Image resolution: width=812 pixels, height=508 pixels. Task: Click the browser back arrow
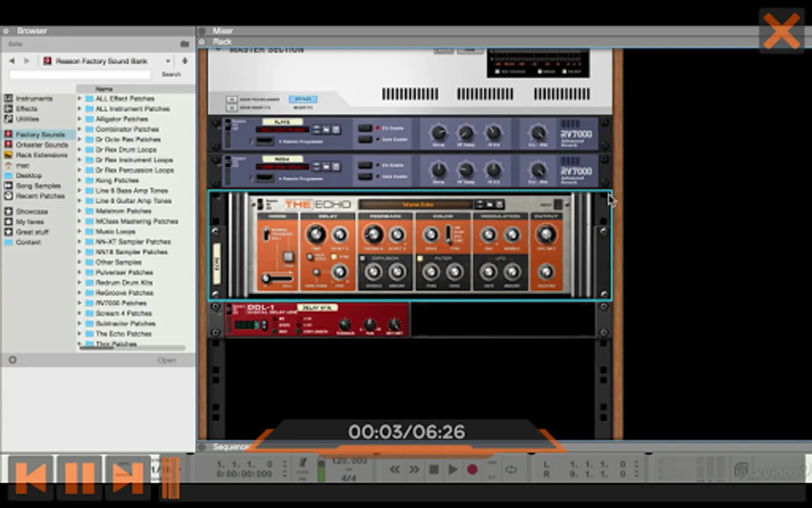[12, 60]
